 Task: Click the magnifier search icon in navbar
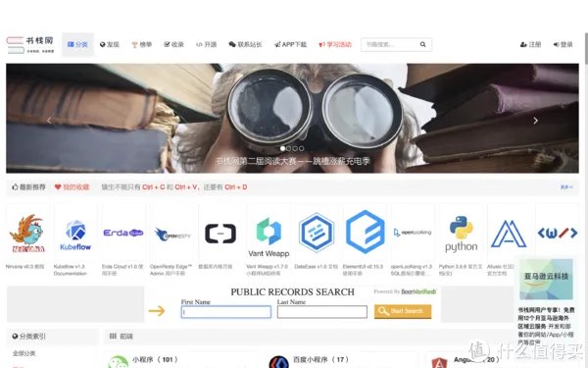(x=423, y=45)
